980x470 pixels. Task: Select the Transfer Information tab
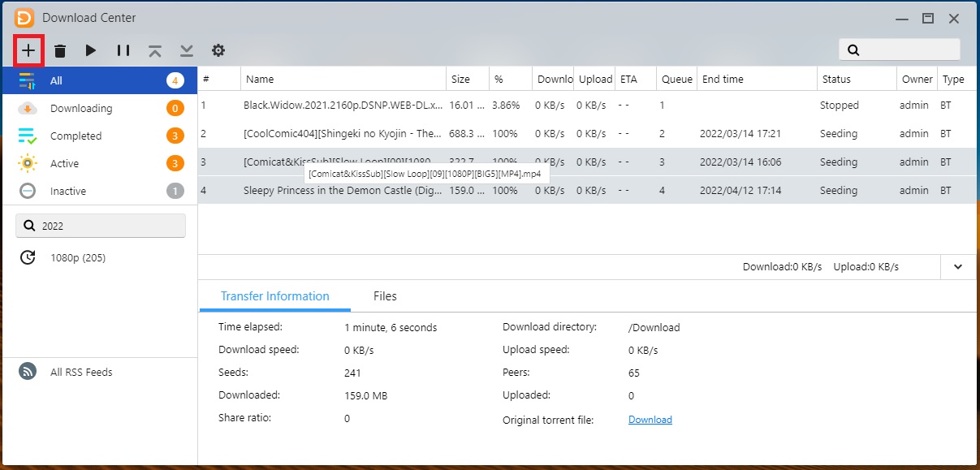coord(275,296)
